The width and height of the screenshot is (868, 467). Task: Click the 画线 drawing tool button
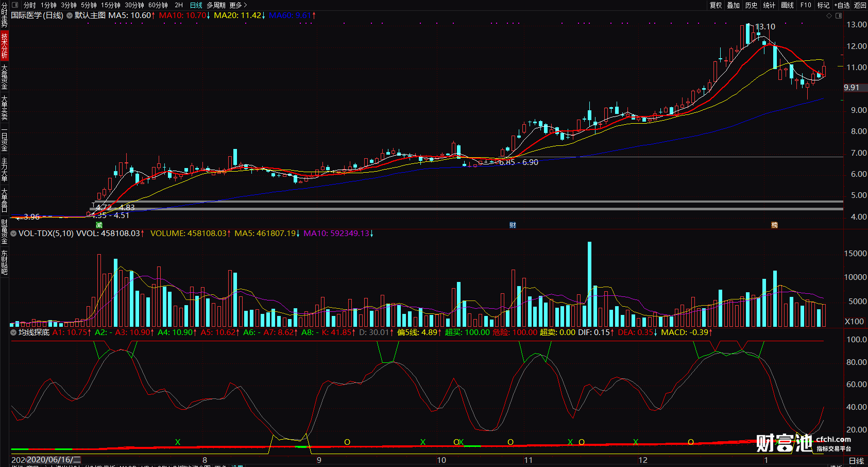tap(787, 5)
